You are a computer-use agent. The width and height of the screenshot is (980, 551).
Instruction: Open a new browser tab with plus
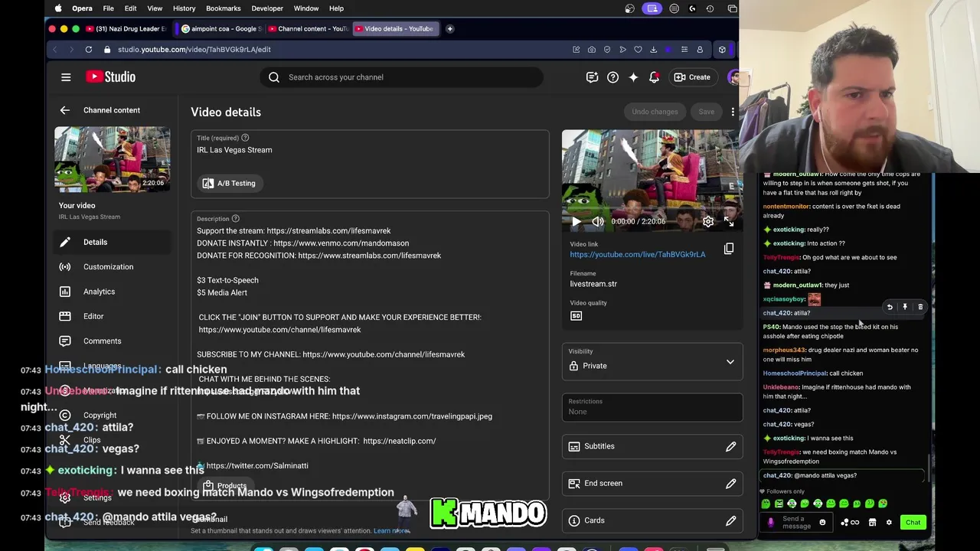(x=450, y=28)
